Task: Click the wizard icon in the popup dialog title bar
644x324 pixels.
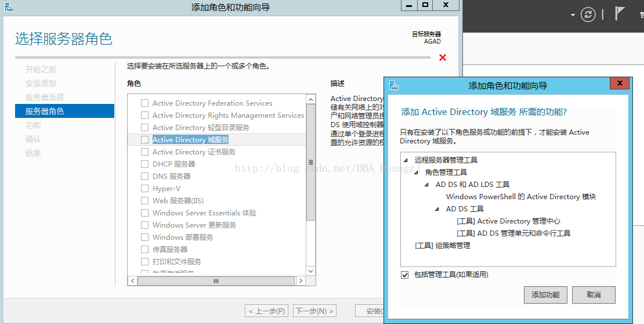Action: click(x=394, y=85)
